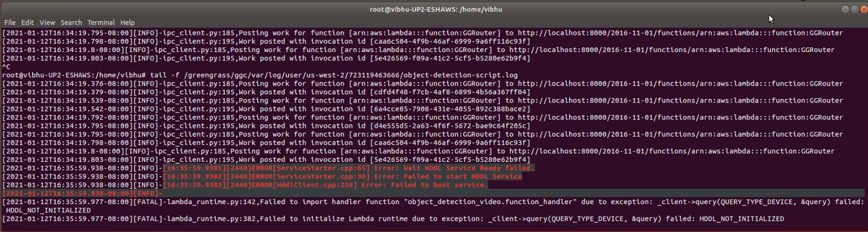Viewport: 868px width, 232px height.
Task: Open the Terminal menu
Action: 101,23
